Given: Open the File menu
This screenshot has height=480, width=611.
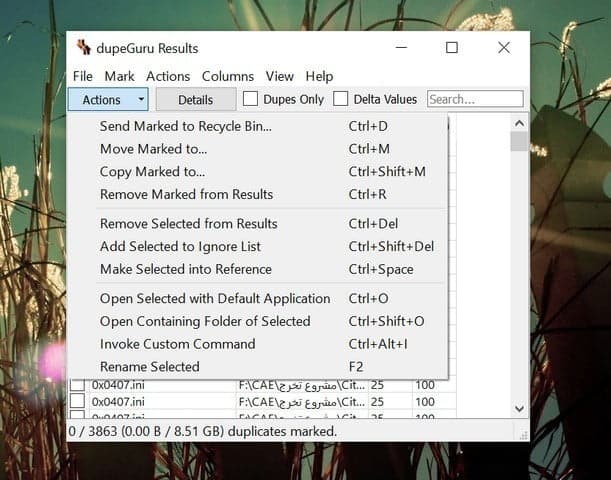Looking at the screenshot, I should [83, 76].
